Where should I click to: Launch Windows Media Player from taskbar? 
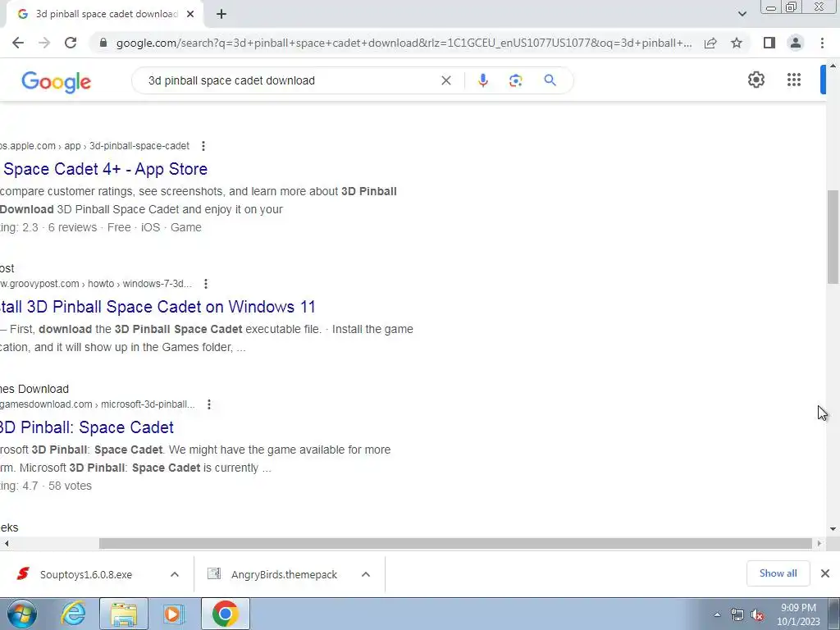(173, 614)
